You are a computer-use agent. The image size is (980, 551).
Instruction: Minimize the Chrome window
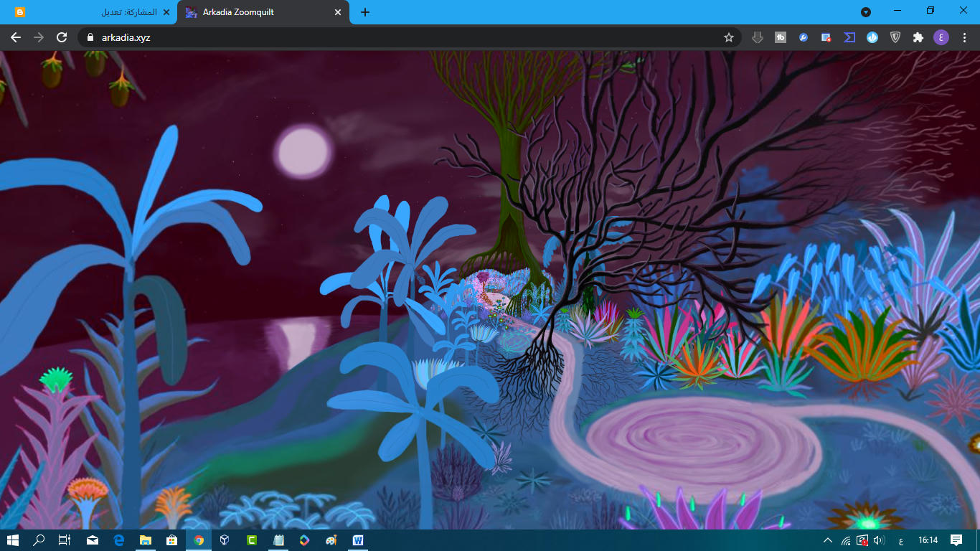[x=897, y=11]
